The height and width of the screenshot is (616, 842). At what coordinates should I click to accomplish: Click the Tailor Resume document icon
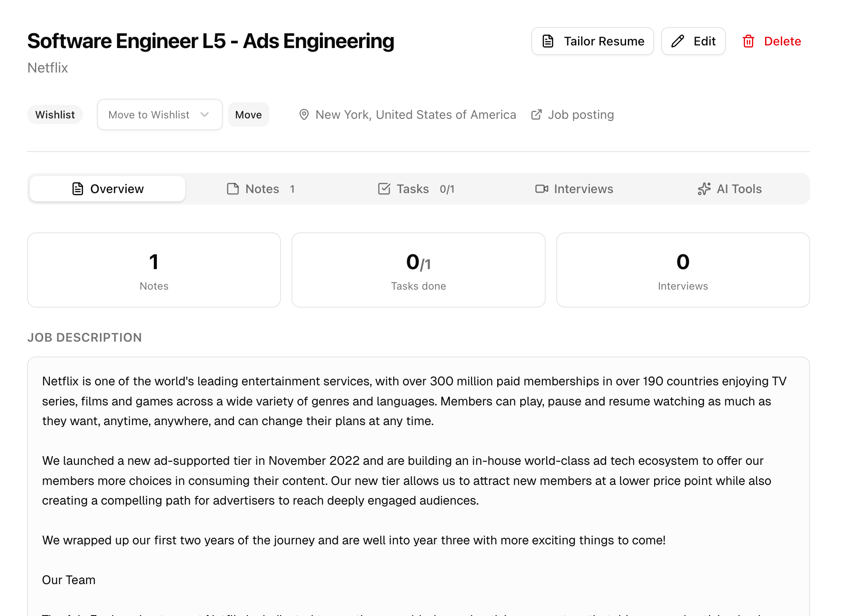coord(548,41)
